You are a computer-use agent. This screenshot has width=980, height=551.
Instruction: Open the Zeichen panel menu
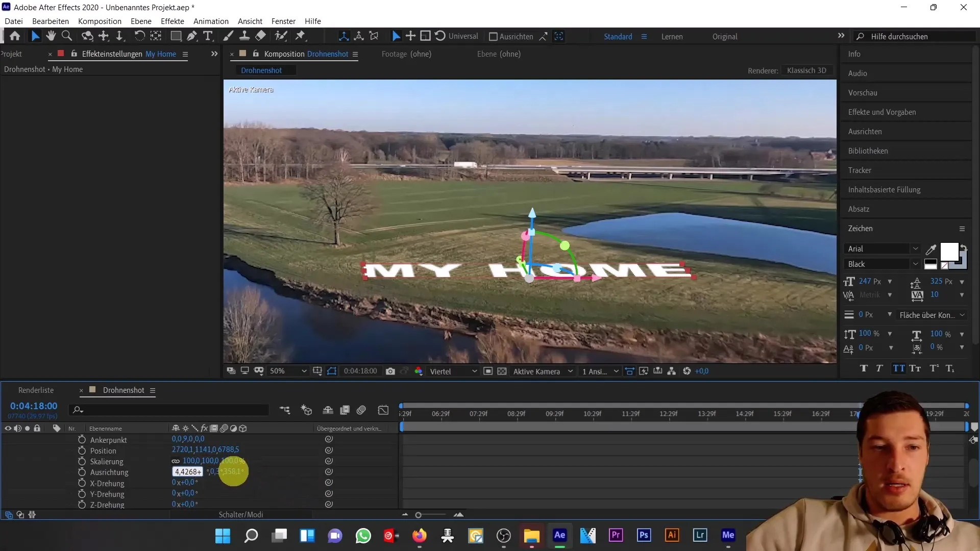[x=962, y=229]
